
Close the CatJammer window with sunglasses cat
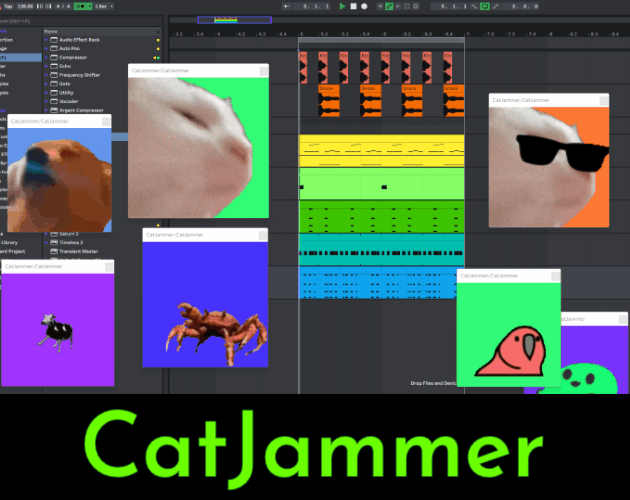[603, 100]
